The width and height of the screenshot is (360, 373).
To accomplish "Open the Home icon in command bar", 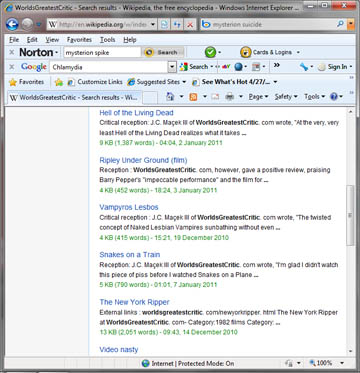I will point(170,97).
